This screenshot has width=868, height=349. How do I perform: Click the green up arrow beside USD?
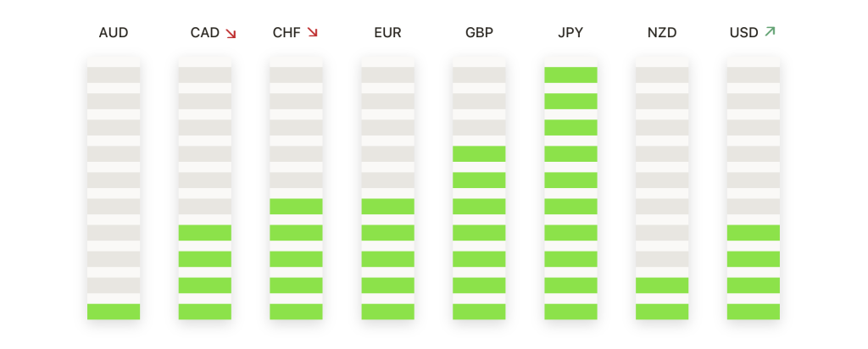[x=770, y=32]
